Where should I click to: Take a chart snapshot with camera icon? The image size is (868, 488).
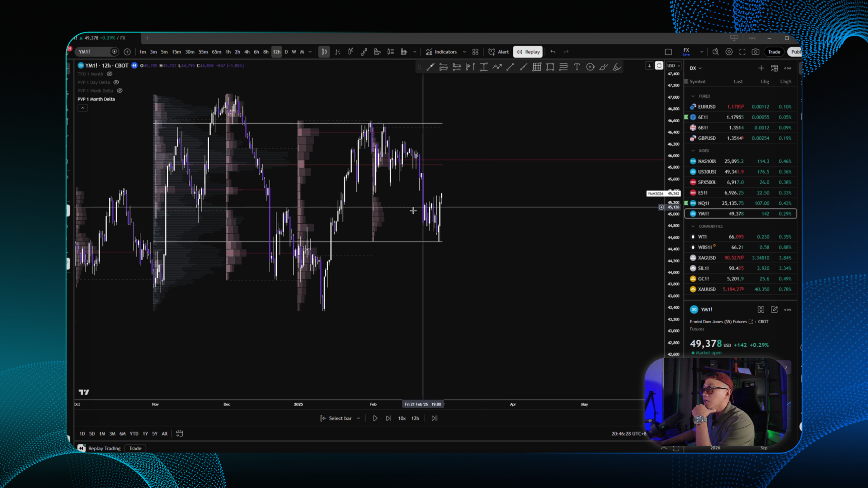pos(755,52)
